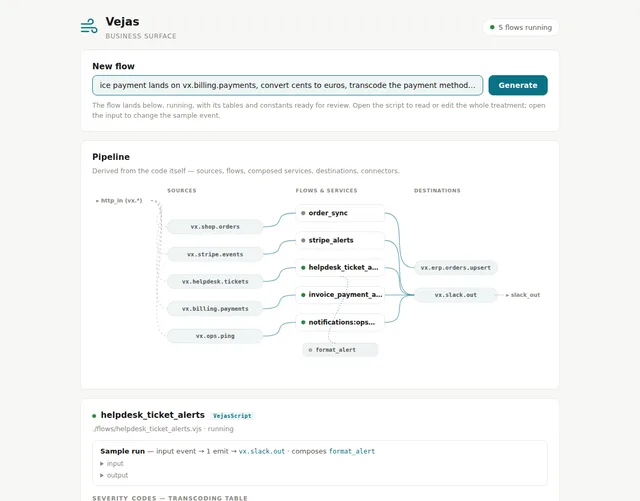Select the vx.billing.payments source node
This screenshot has width=640, height=501.
click(x=215, y=309)
